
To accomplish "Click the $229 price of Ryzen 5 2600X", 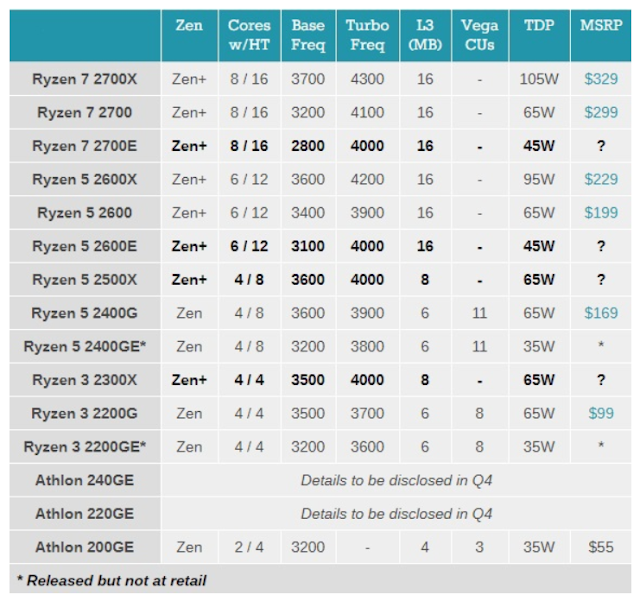I will tap(601, 179).
